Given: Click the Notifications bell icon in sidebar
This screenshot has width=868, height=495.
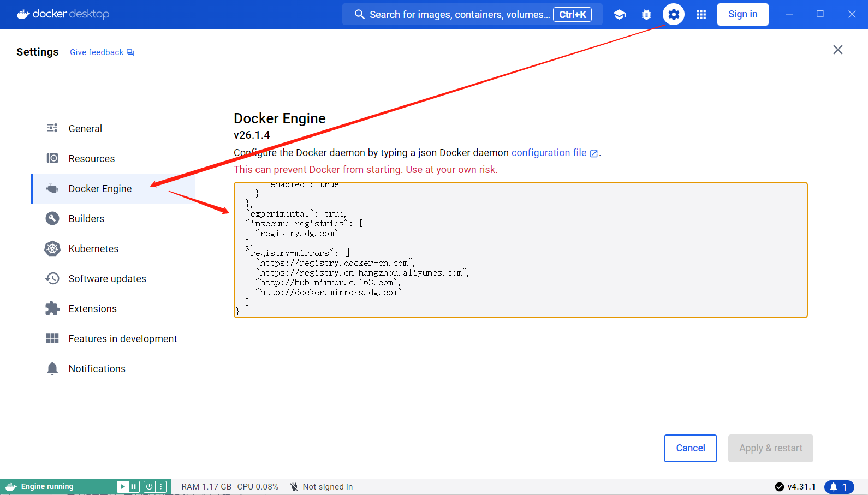Looking at the screenshot, I should pyautogui.click(x=52, y=368).
